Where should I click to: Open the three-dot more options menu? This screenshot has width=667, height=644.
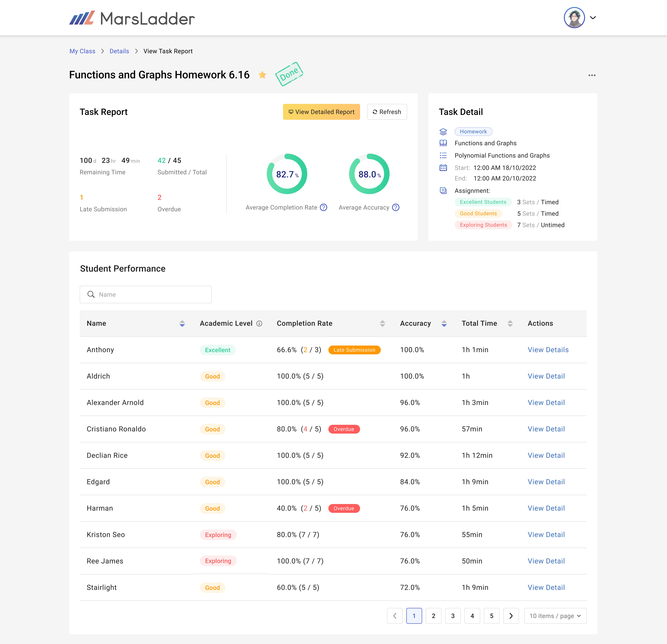point(592,75)
